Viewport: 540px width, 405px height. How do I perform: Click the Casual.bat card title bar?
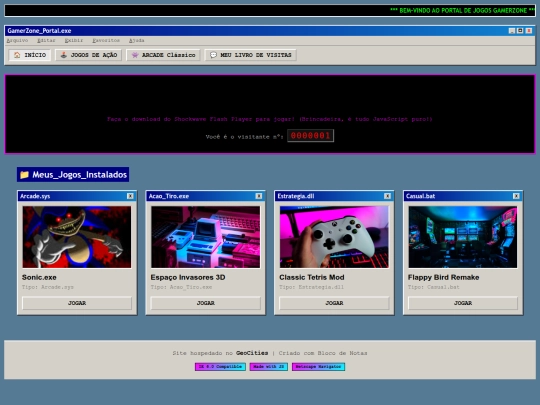(463, 196)
